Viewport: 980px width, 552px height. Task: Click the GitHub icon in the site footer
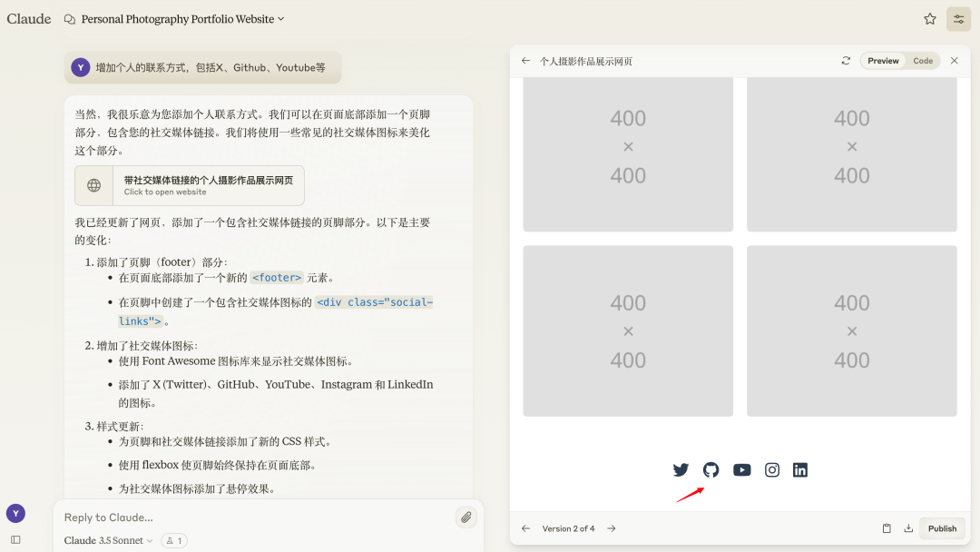click(710, 469)
